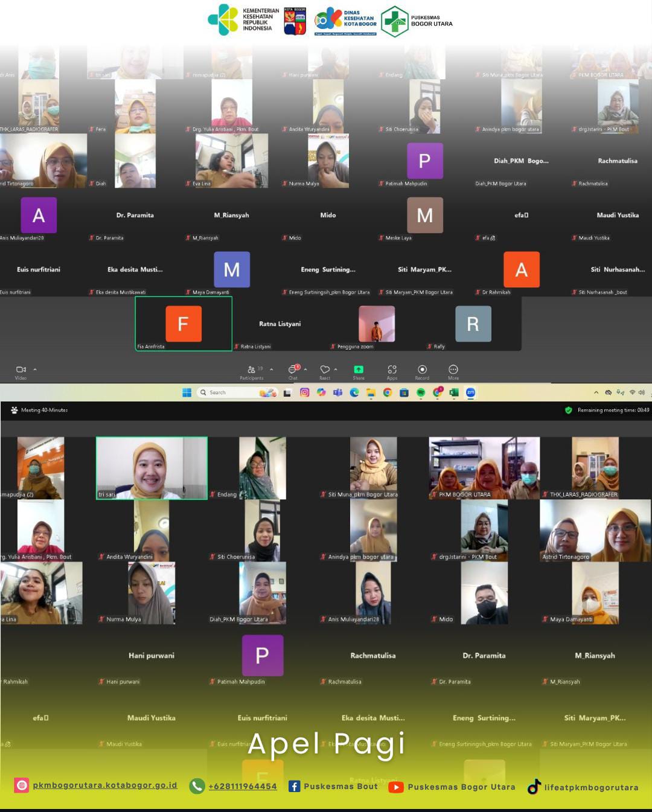Click the taskbar Search box
652x812 pixels.
click(x=232, y=392)
